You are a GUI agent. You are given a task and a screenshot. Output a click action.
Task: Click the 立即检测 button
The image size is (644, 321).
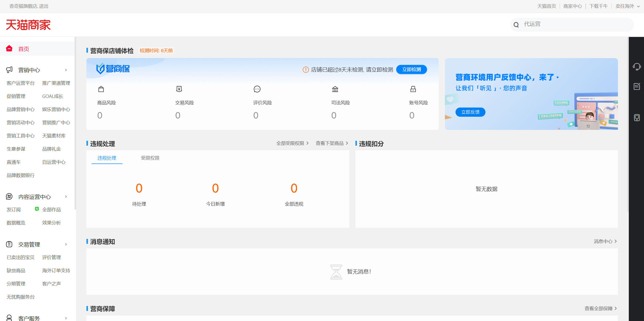tap(411, 69)
